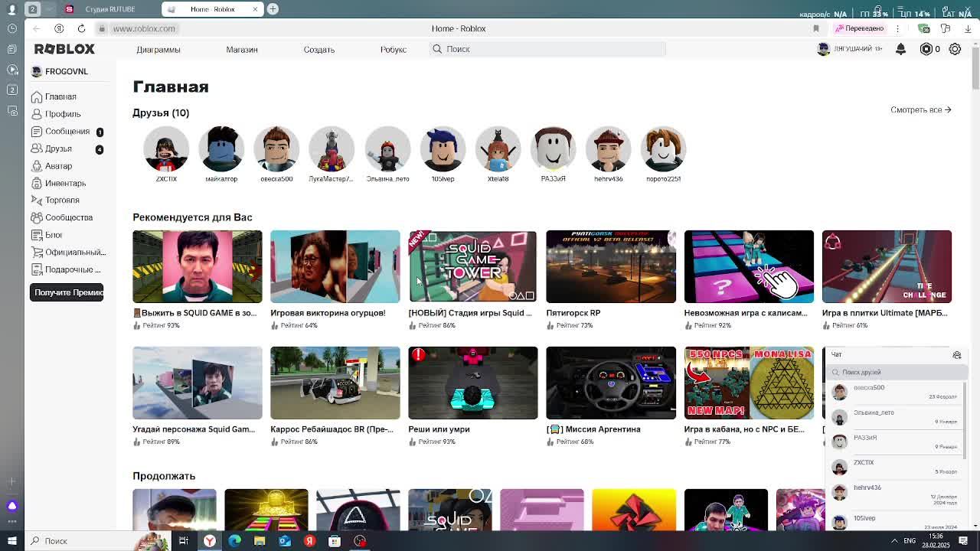Open Игра в плитки Ultimate game

point(887,266)
